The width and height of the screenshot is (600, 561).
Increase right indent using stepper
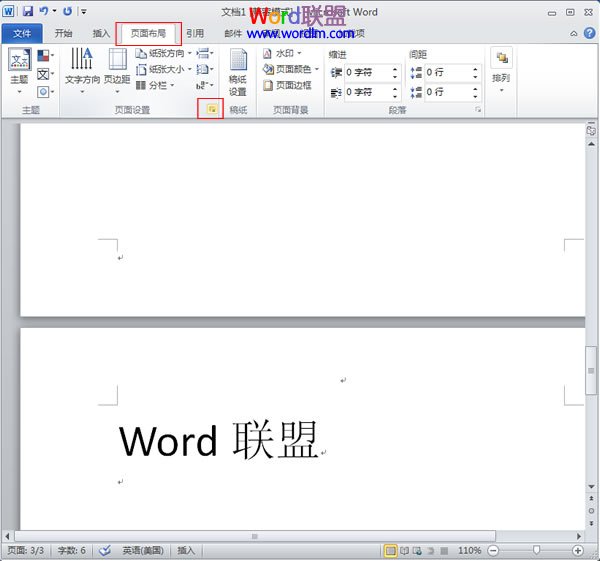point(395,89)
